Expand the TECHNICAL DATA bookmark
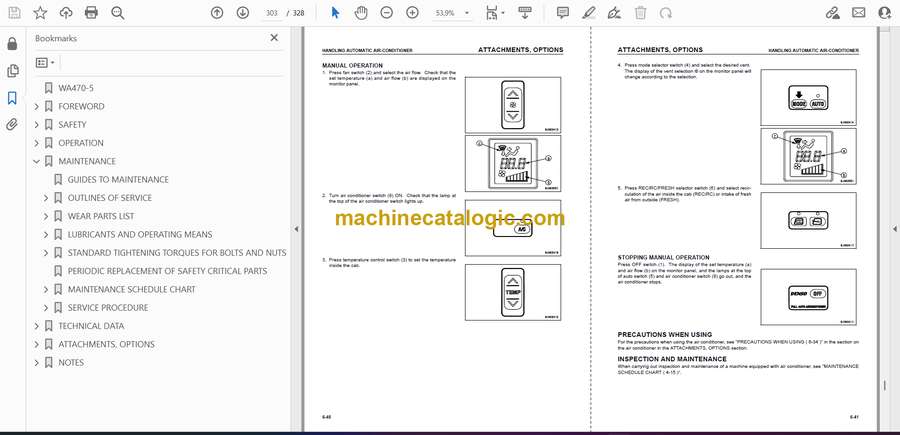Screen dimensions: 900x435 pyautogui.click(x=37, y=326)
